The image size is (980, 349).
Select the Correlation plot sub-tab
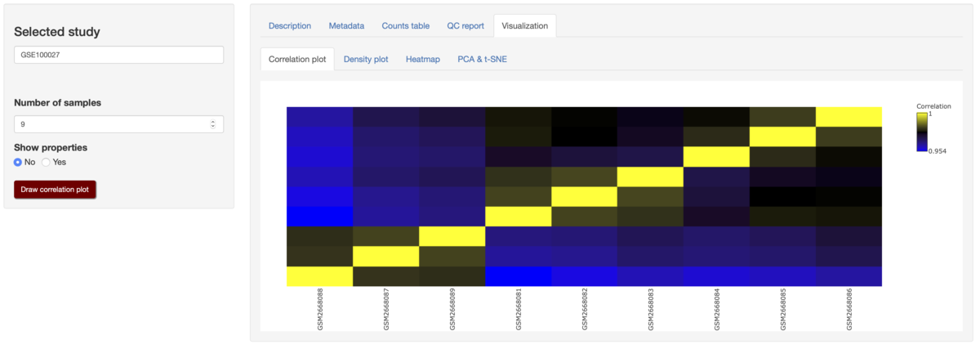pos(297,59)
